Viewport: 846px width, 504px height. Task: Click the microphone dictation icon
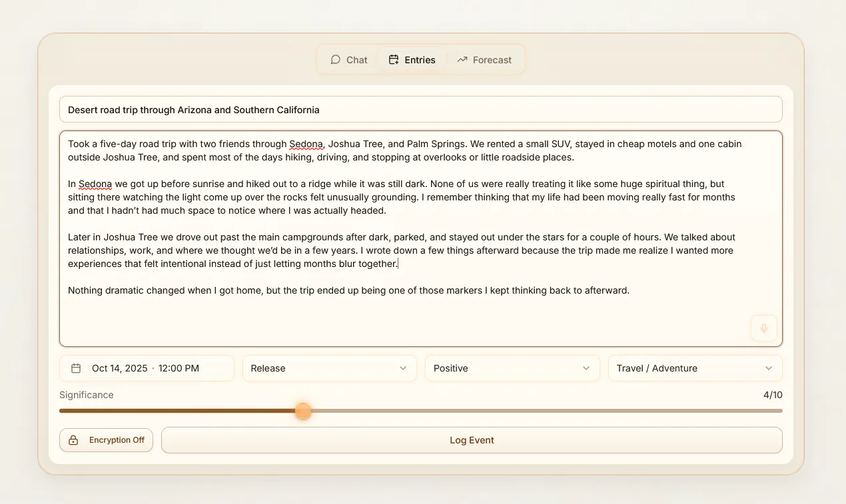click(x=764, y=328)
